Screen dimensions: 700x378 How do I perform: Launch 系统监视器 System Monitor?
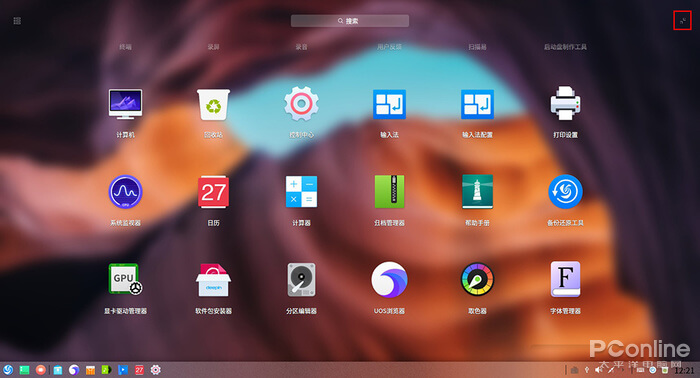[x=125, y=192]
